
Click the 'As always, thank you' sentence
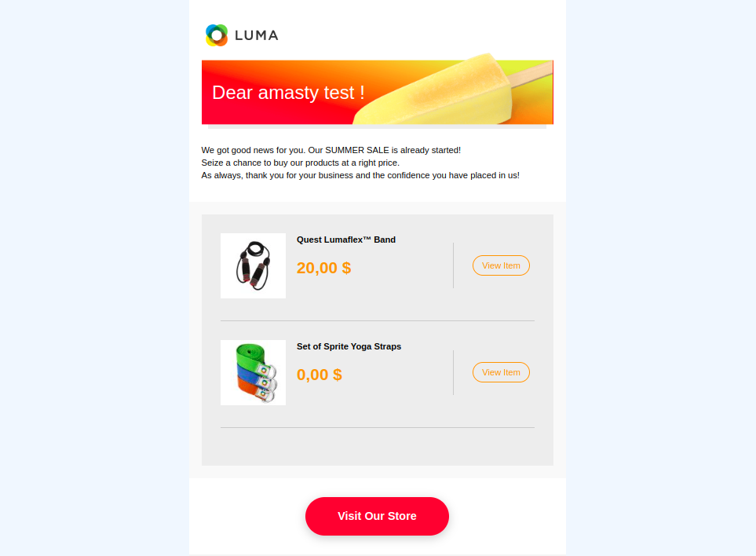[360, 175]
